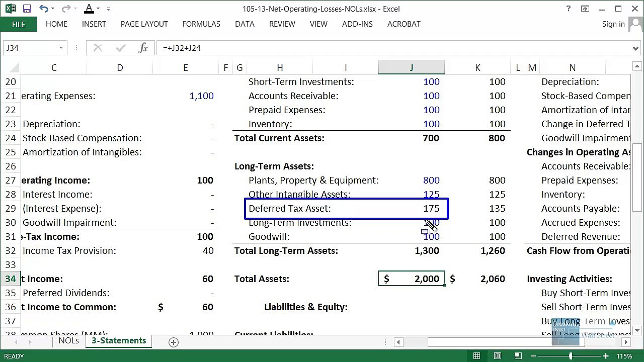Open the REVIEW ribbon tab
Viewport: 644px width, 362px height.
click(x=282, y=24)
